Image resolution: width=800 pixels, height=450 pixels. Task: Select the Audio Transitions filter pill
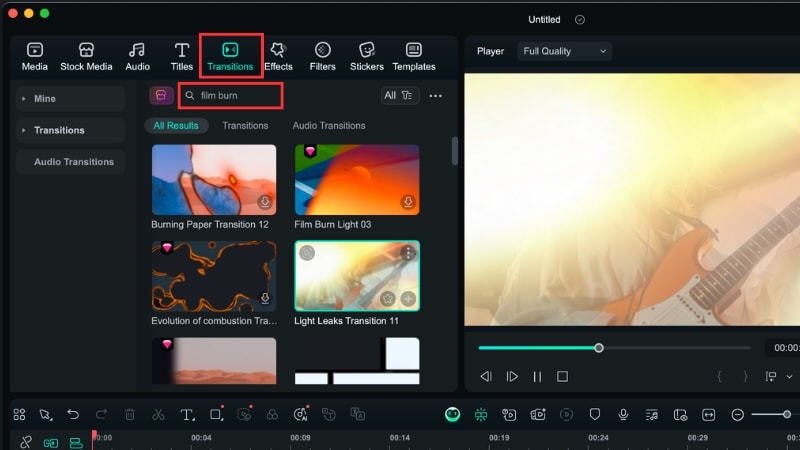pos(329,126)
